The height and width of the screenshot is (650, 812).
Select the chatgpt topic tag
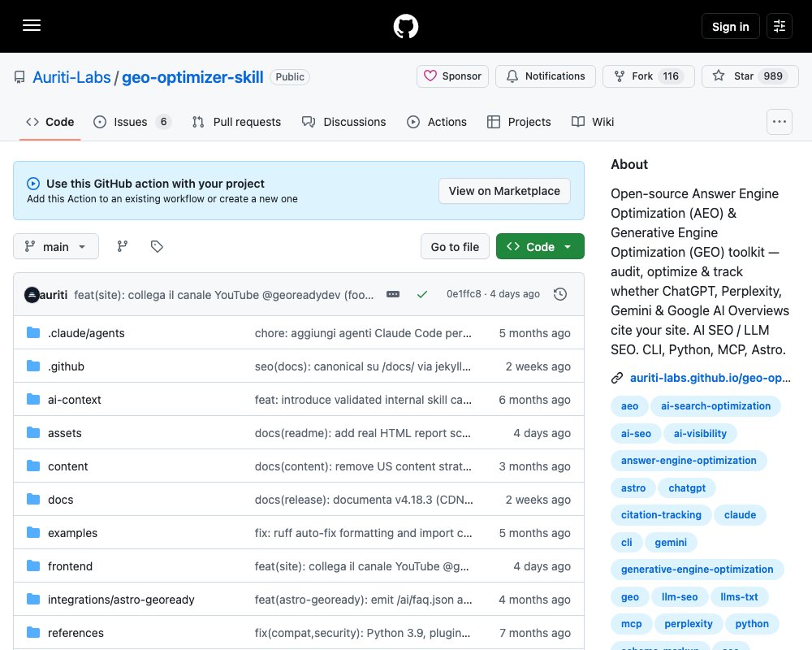pyautogui.click(x=687, y=487)
